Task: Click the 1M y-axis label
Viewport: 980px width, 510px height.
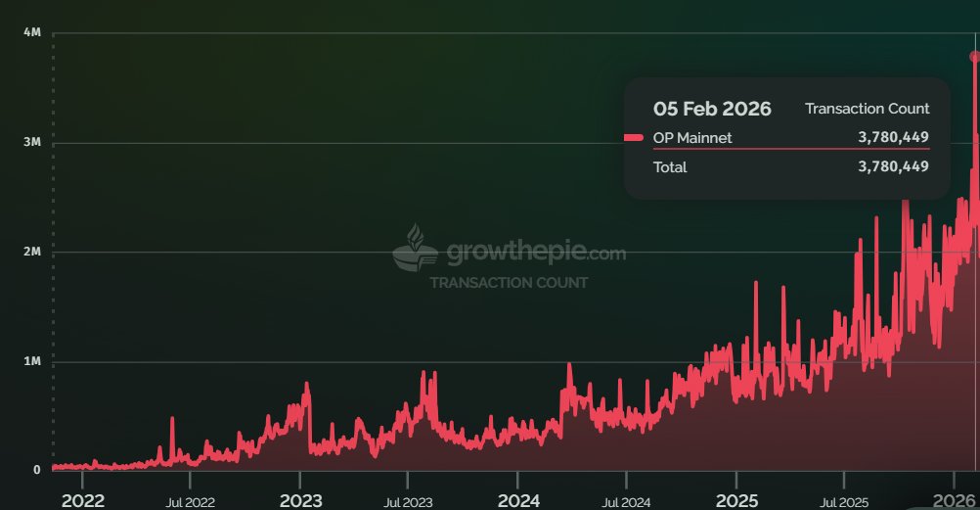Action: tap(32, 361)
